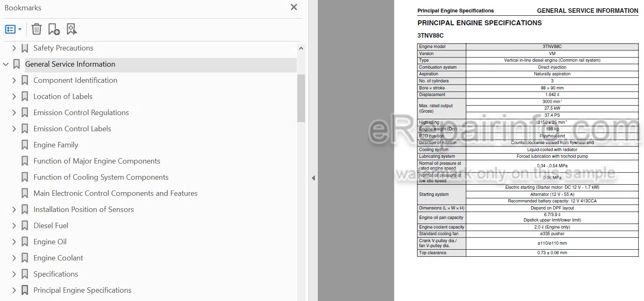Click the 'GENERAL SERVICE INFORMATION' page header

pyautogui.click(x=587, y=11)
